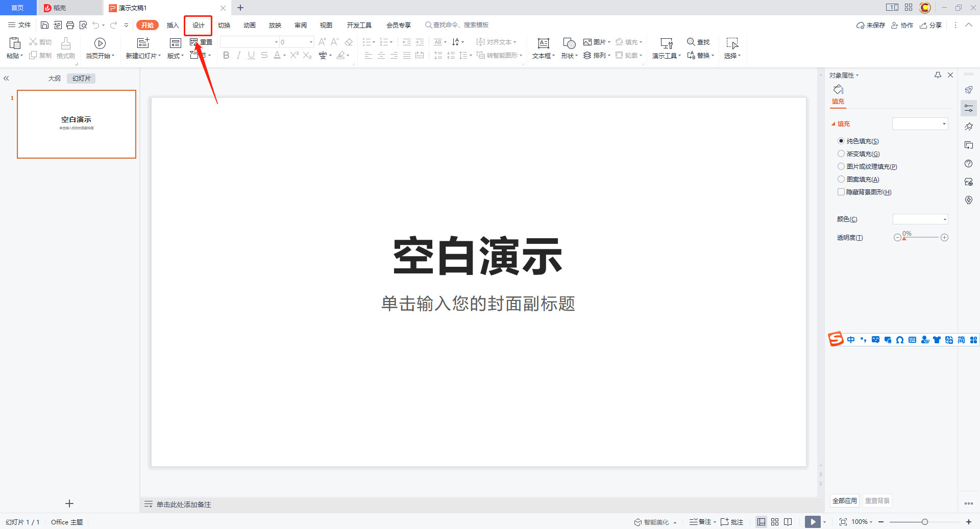The image size is (980, 529).
Task: Open the View (视图) ribbon tab
Action: tap(326, 25)
